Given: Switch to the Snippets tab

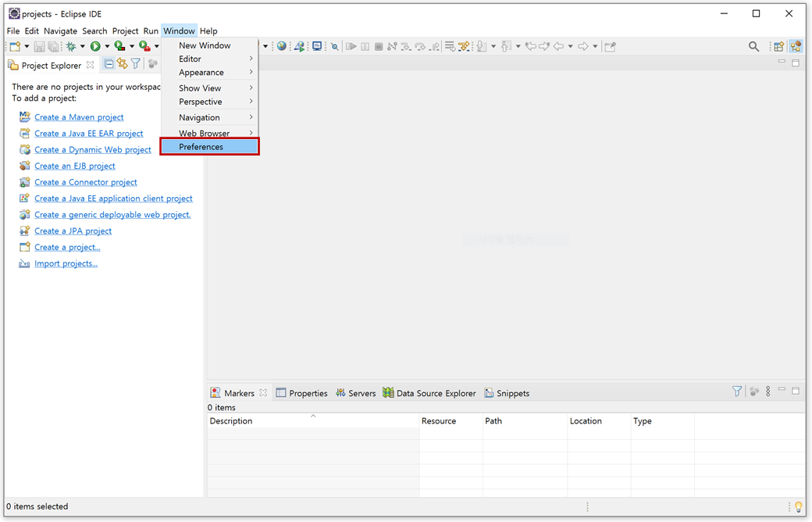Looking at the screenshot, I should 507,393.
